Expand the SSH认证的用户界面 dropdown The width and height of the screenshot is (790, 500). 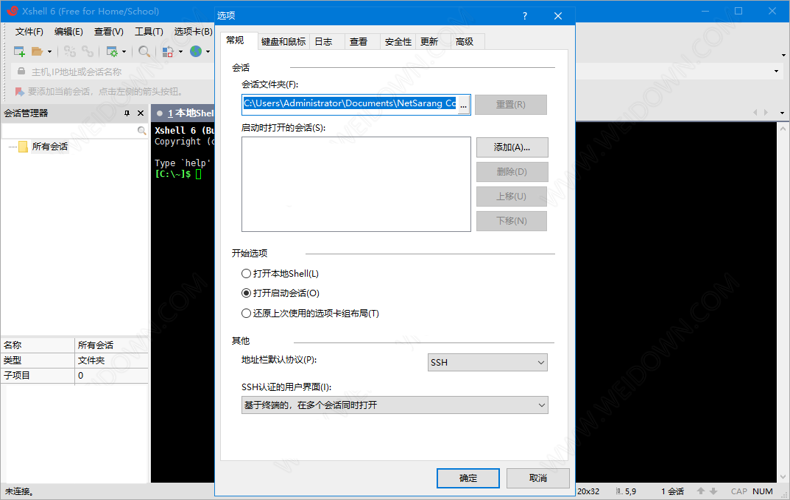(x=394, y=405)
